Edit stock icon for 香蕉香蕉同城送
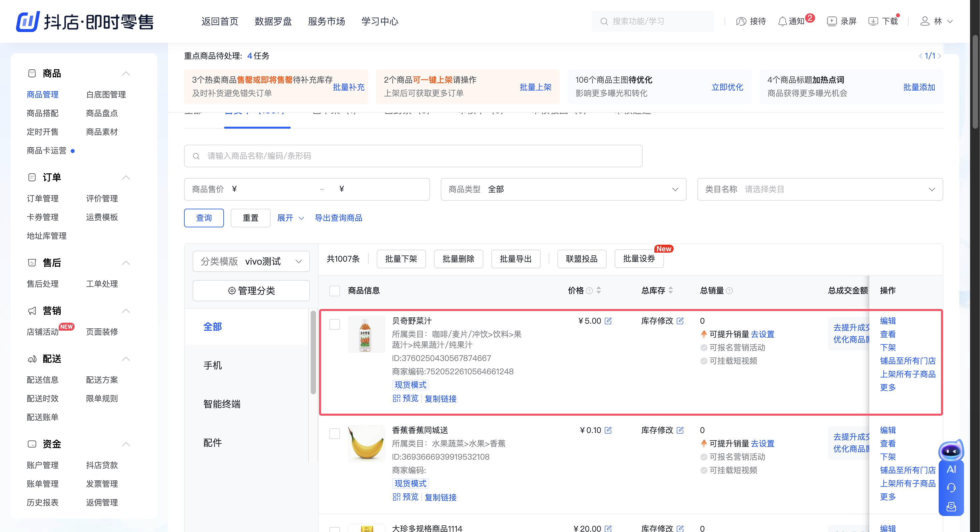Viewport: 980px width, 532px height. (x=680, y=430)
